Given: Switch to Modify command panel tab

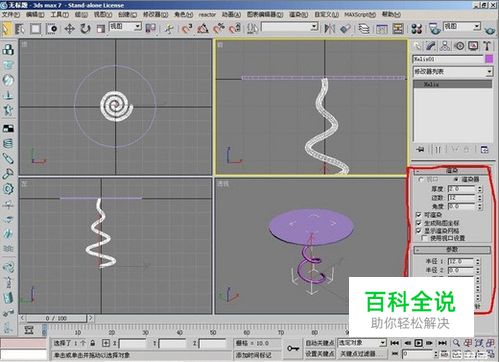Looking at the screenshot, I should tap(431, 46).
